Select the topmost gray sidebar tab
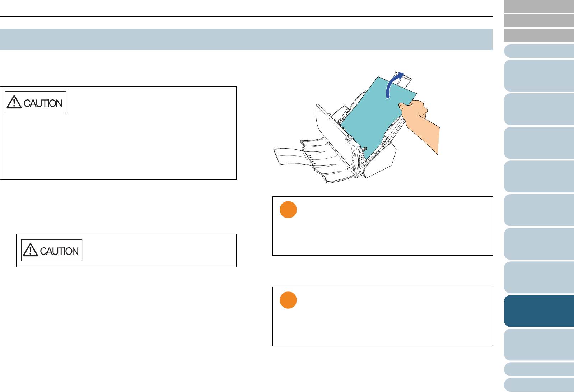574x392 pixels. [x=539, y=6]
